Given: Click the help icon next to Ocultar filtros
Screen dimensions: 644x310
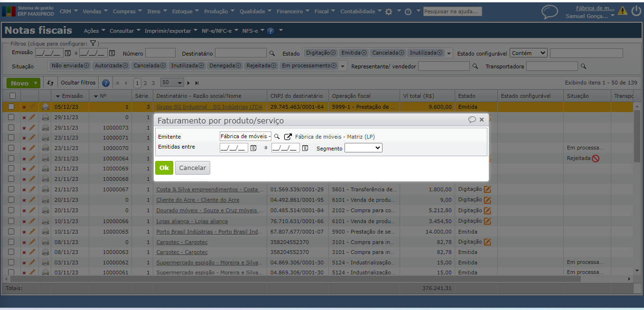Looking at the screenshot, I should tap(106, 83).
